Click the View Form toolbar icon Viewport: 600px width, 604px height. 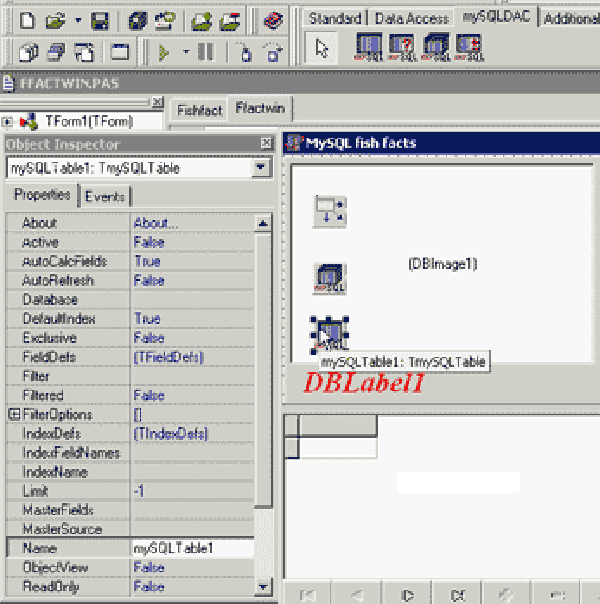(x=56, y=52)
